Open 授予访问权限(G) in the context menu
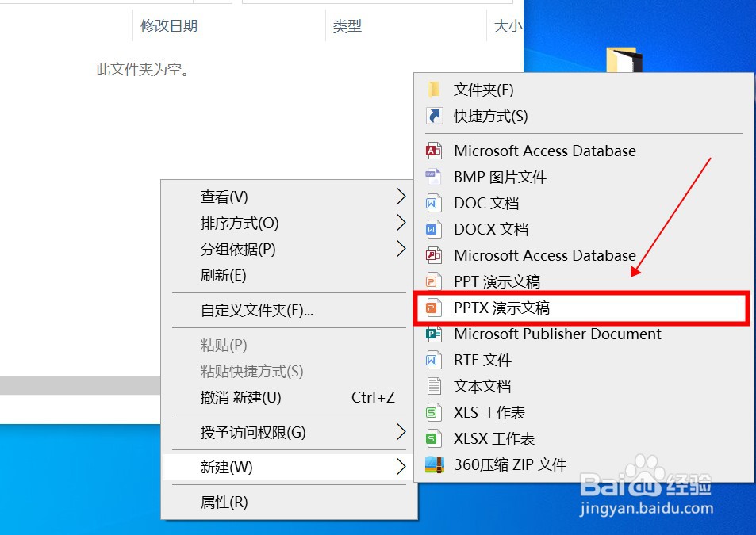 pyautogui.click(x=288, y=432)
